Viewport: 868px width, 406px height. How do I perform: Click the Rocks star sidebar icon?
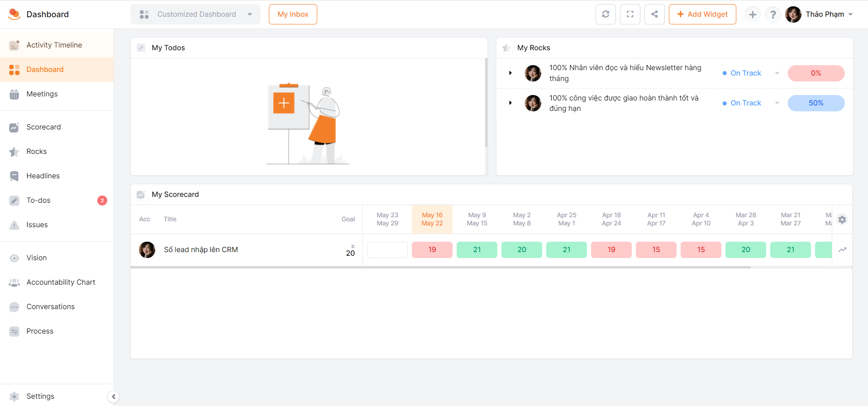14,152
